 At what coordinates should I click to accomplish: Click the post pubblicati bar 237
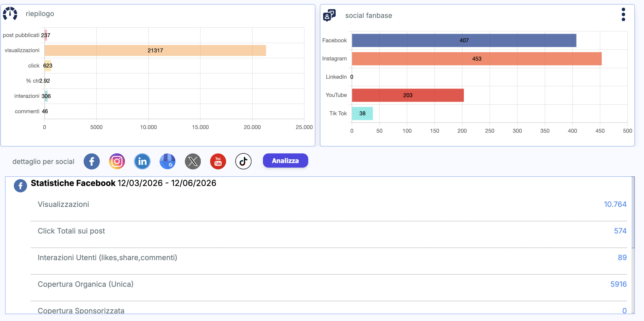click(46, 35)
